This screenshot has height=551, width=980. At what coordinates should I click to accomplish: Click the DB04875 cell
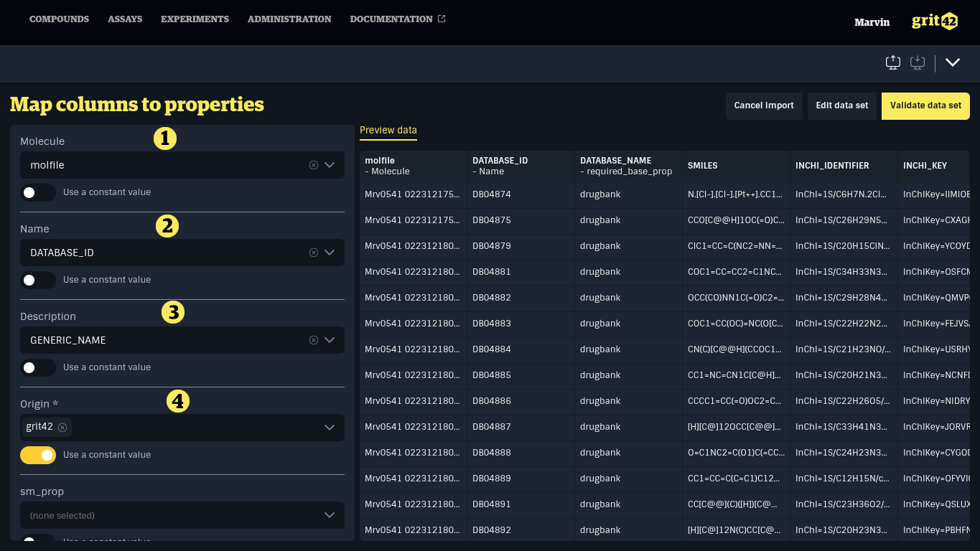pos(521,220)
